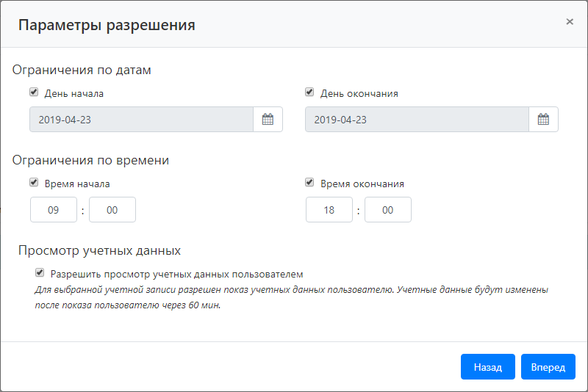Viewport: 588px width, 392px height.
Task: Click the Параметры разрешения dialog title
Action: 107,25
